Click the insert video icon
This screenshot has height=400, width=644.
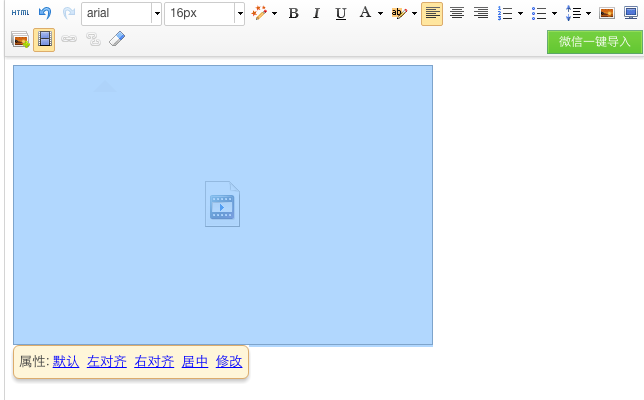(44, 40)
